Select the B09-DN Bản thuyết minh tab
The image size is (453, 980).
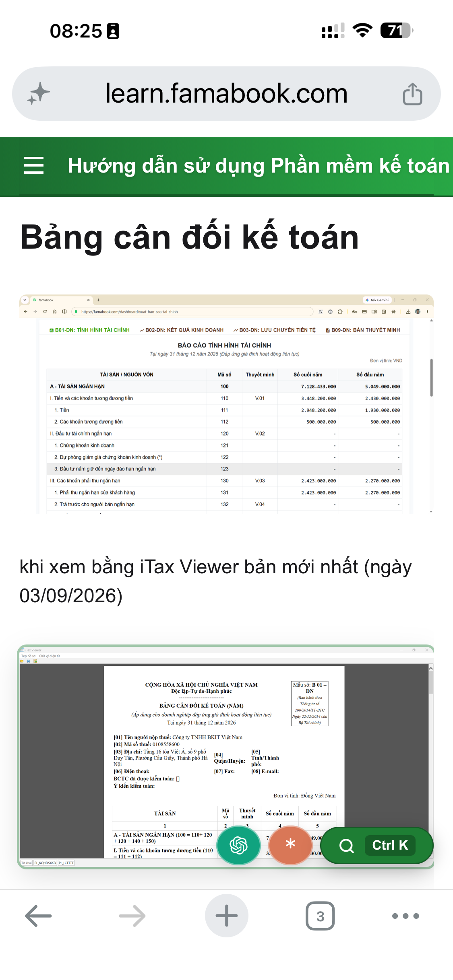[x=363, y=330]
